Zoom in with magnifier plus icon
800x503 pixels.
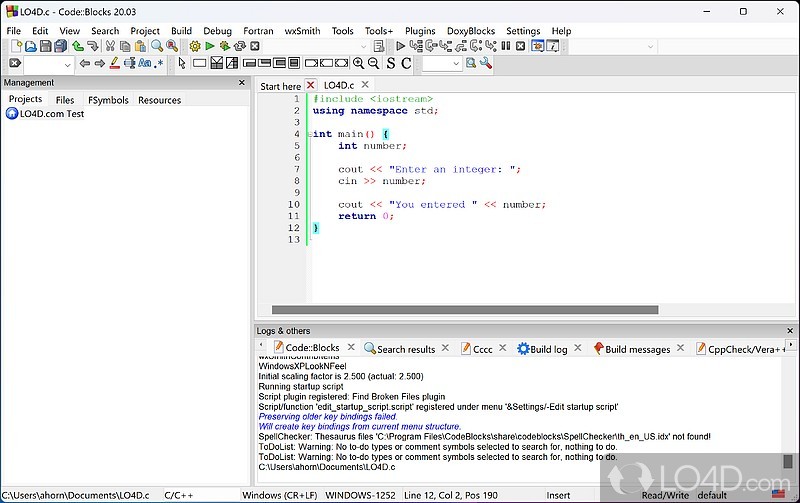[359, 63]
